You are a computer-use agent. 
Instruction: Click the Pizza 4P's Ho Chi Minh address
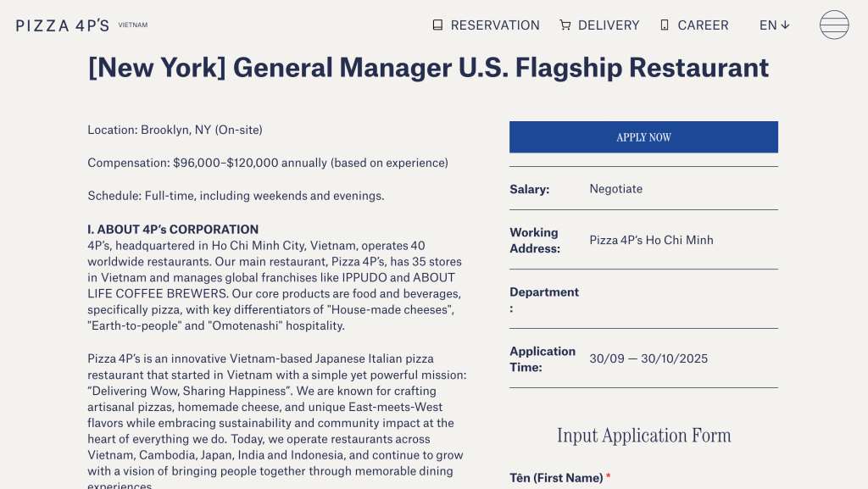tap(651, 240)
